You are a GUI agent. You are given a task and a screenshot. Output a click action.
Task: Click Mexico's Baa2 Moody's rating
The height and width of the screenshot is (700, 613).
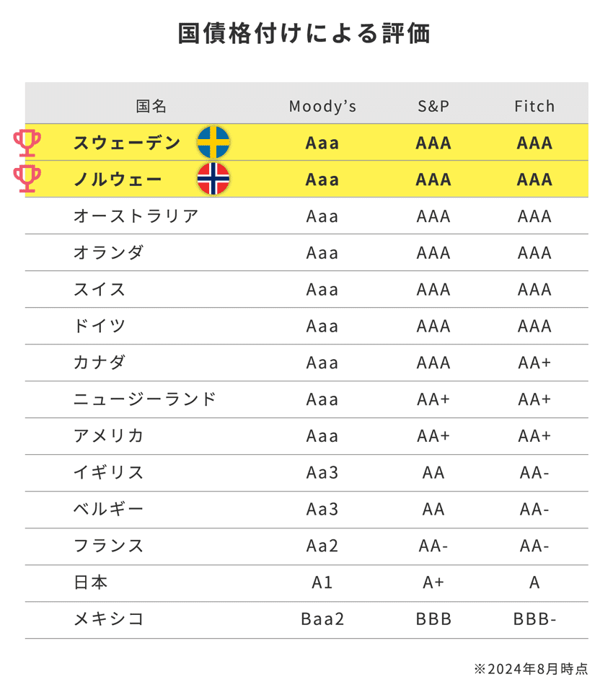[x=322, y=619]
